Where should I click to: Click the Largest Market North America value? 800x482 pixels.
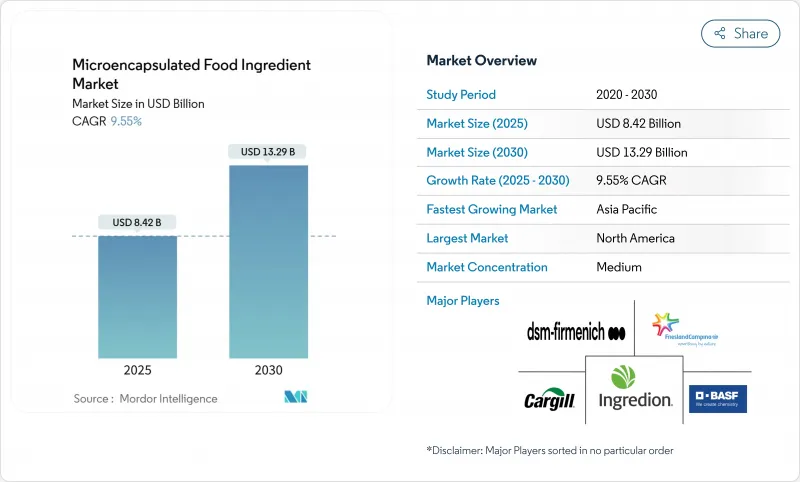pos(634,239)
